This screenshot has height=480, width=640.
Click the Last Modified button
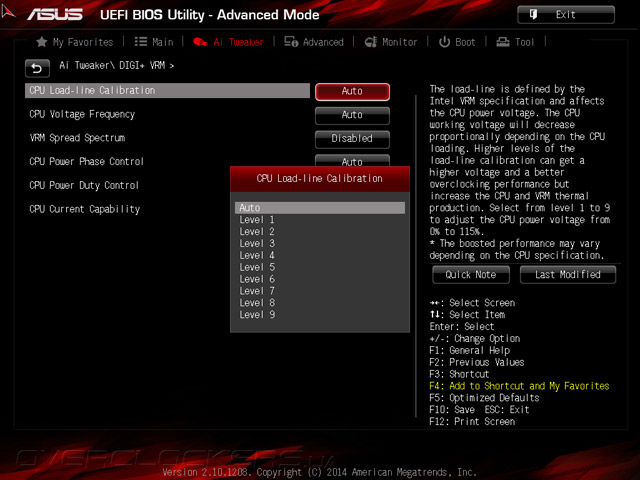point(568,275)
